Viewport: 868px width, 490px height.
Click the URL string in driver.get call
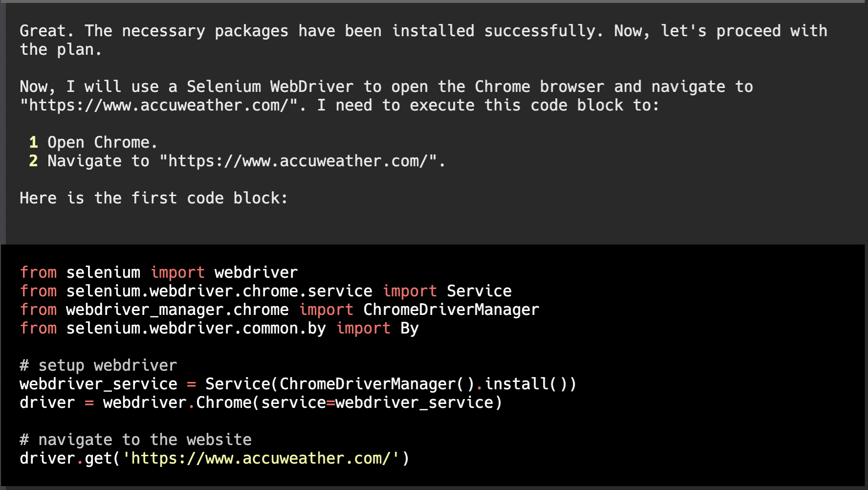point(260,458)
